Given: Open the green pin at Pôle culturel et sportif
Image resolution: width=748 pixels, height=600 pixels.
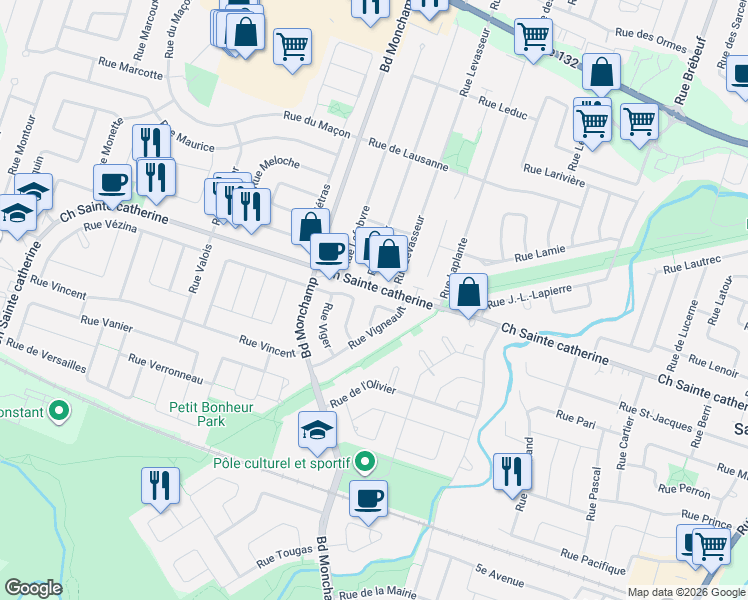Looking at the screenshot, I should point(365,463).
